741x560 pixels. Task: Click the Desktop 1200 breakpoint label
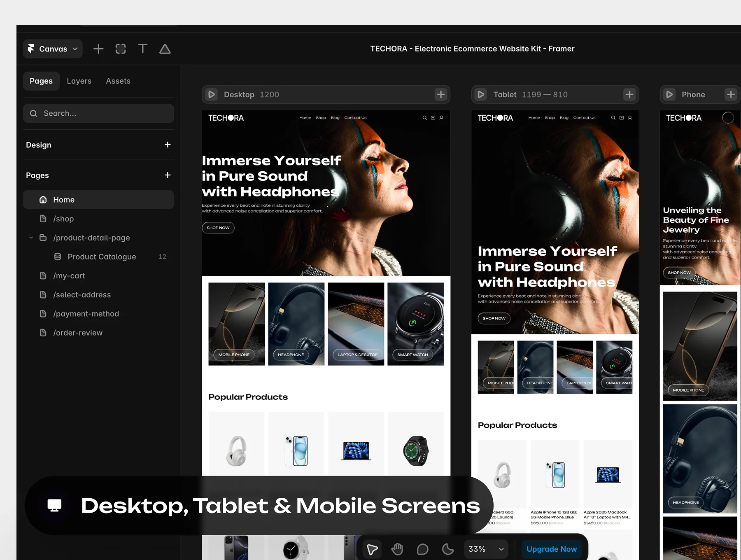(x=251, y=95)
